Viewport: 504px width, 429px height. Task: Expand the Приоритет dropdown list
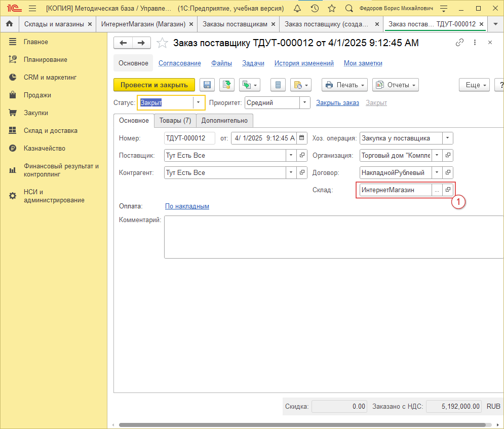(304, 102)
